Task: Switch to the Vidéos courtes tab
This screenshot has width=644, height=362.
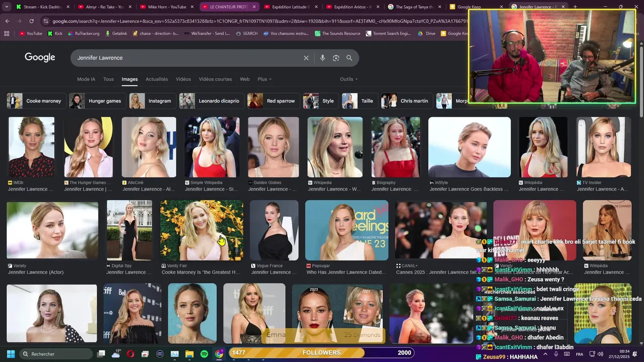Action: (x=215, y=79)
